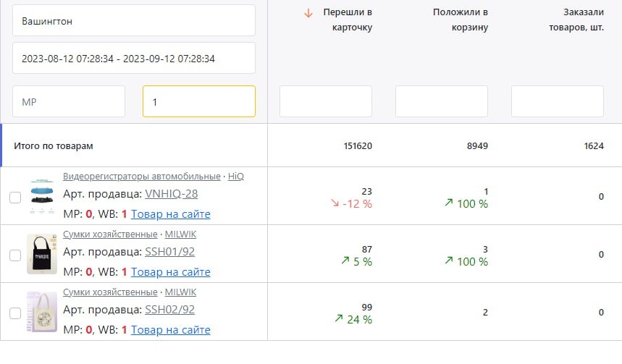The width and height of the screenshot is (622, 364).
Task: Tick the checkbox for VNHIQ-28 row
Action: tap(15, 197)
